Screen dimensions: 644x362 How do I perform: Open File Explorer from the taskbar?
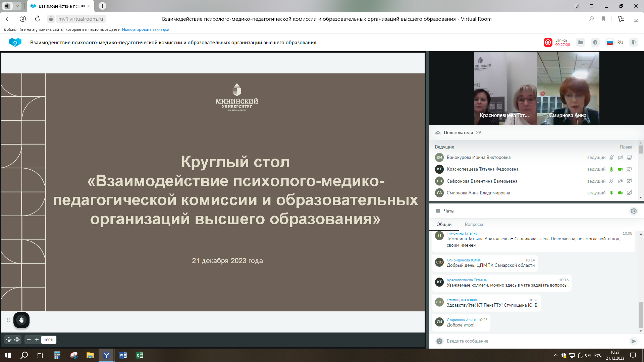coord(90,355)
